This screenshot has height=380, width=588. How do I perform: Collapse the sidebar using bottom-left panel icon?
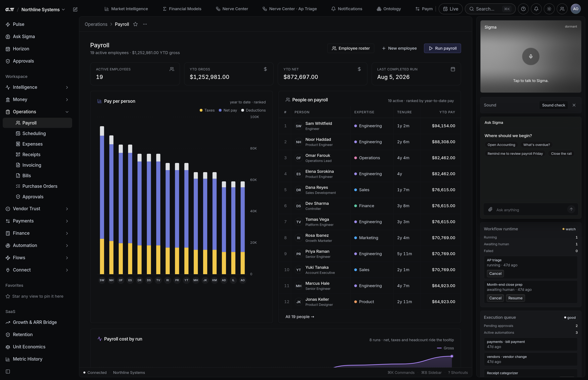pyautogui.click(x=8, y=371)
